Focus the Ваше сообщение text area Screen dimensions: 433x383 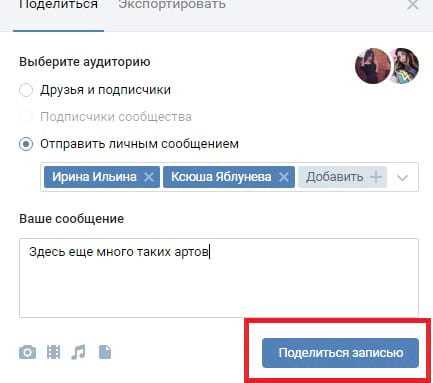coord(219,278)
